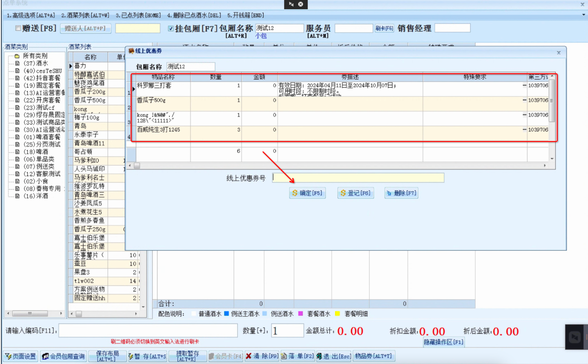The image size is (588, 364).
Task: Click the 刷卡[F6] swipe card button
Action: pos(385,28)
